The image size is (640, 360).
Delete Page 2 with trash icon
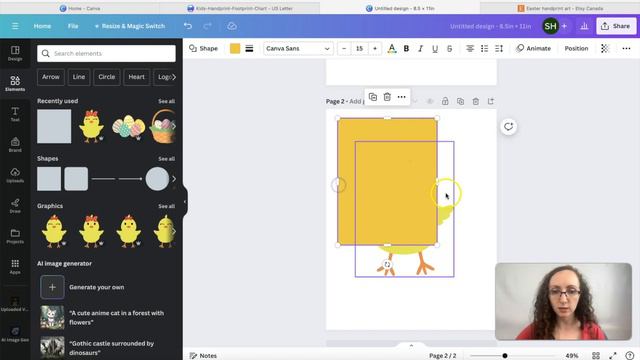point(476,101)
